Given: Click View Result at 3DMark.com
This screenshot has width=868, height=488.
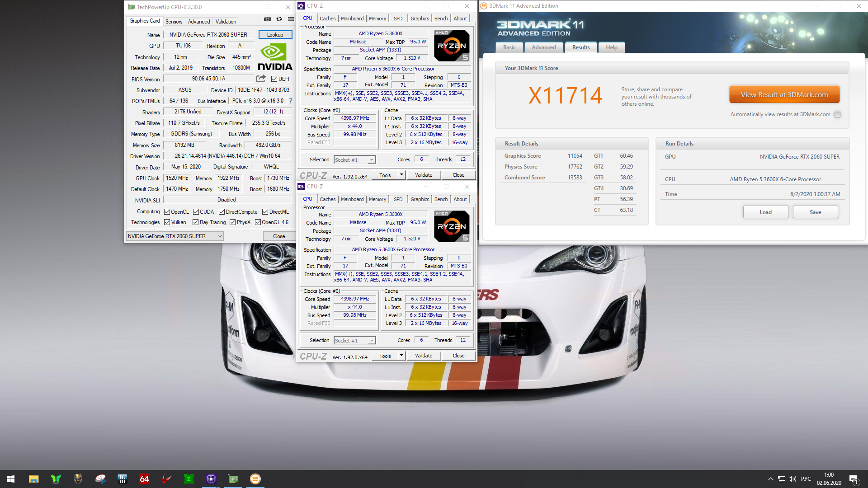Looking at the screenshot, I should 784,95.
